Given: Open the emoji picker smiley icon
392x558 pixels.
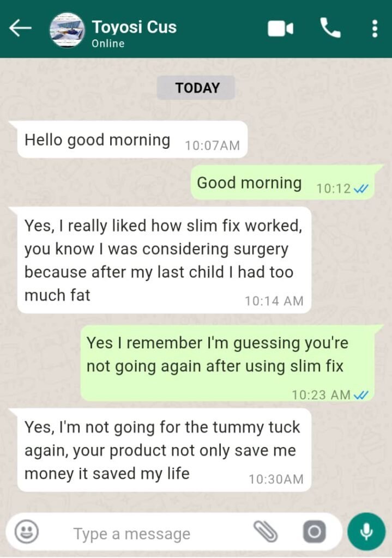Looking at the screenshot, I should coord(26,532).
